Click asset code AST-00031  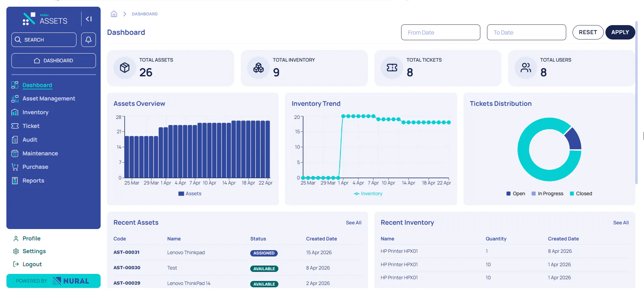(x=126, y=252)
